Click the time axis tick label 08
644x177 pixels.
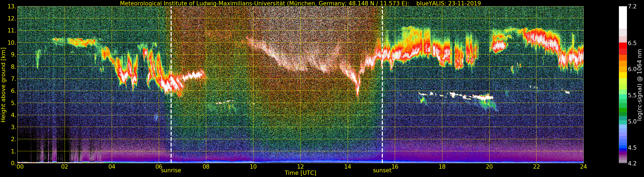(x=206, y=167)
